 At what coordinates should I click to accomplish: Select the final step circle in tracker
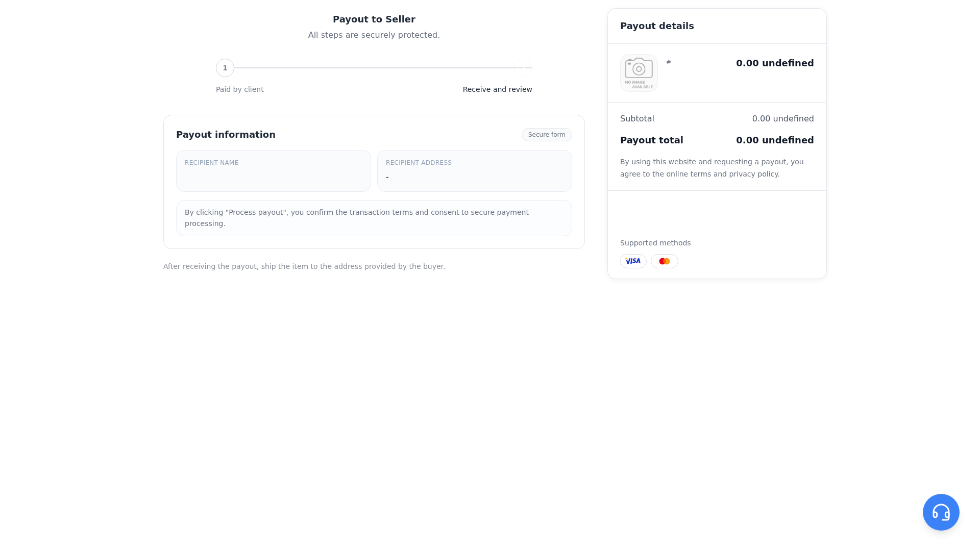523,68
